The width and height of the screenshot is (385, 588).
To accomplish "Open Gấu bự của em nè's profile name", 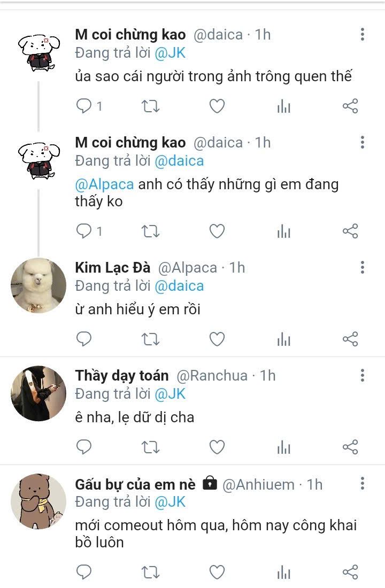I will click(x=136, y=484).
